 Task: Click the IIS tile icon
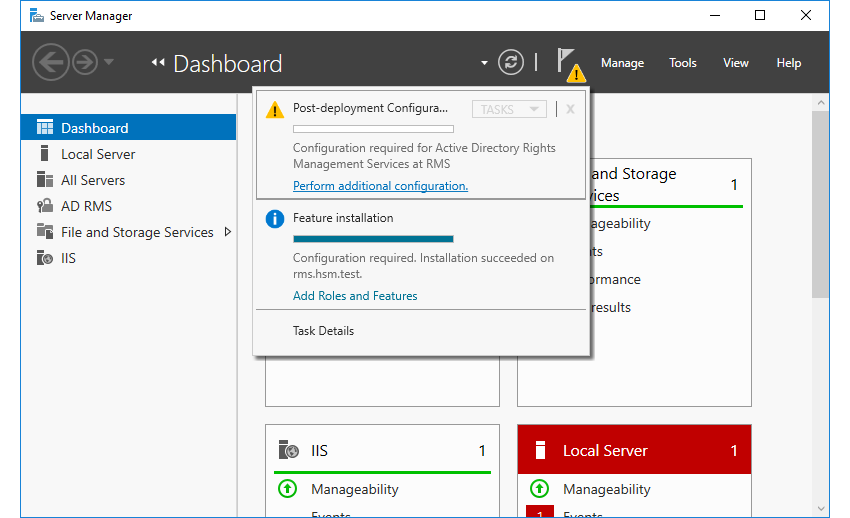point(288,450)
